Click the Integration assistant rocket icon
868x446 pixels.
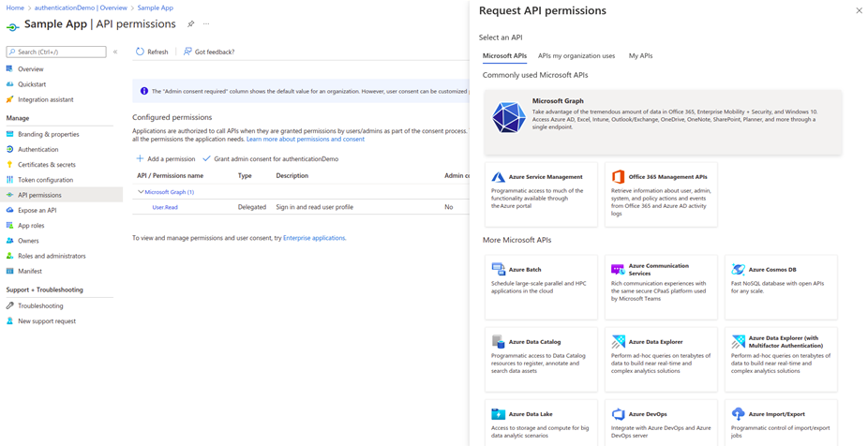9,99
